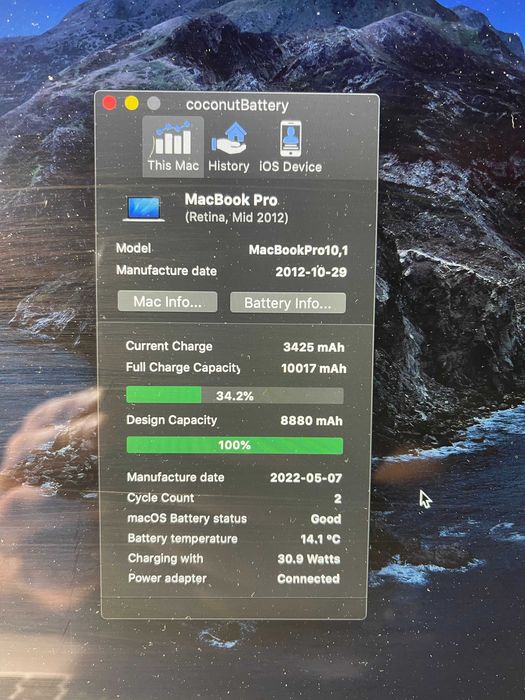Click the Charging with label
Image resolution: width=525 pixels, height=700 pixels.
(x=166, y=558)
